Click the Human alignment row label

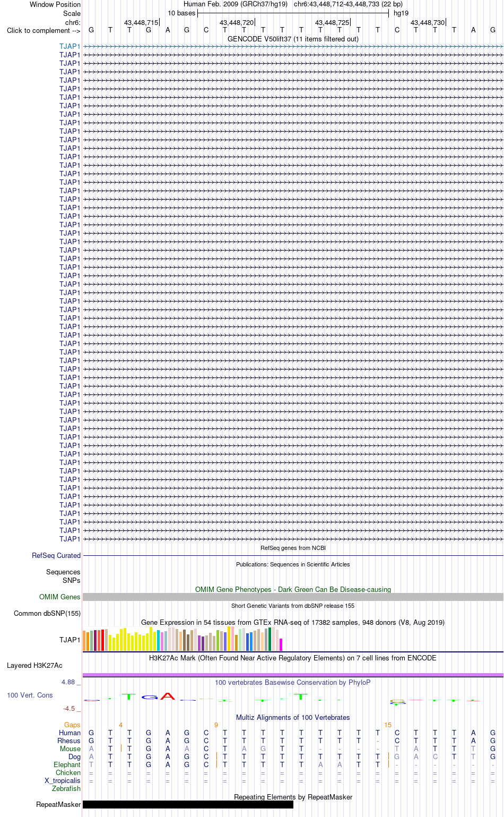(69, 733)
